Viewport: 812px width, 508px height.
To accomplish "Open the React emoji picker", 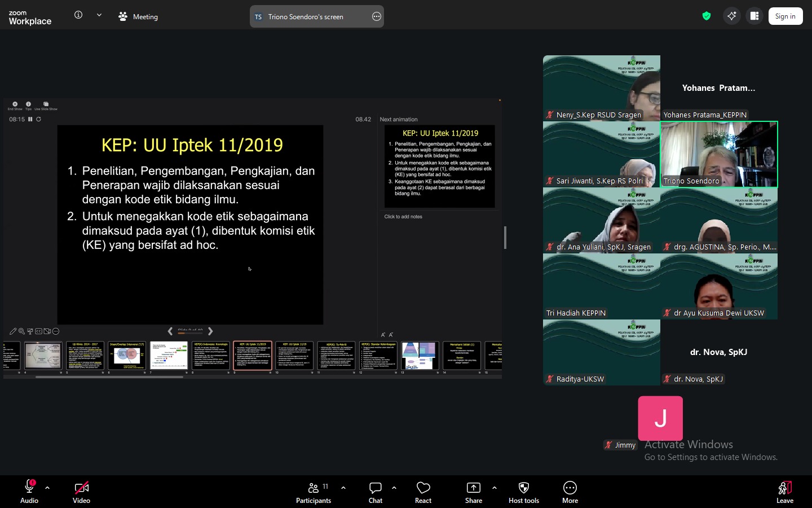I will click(x=423, y=491).
